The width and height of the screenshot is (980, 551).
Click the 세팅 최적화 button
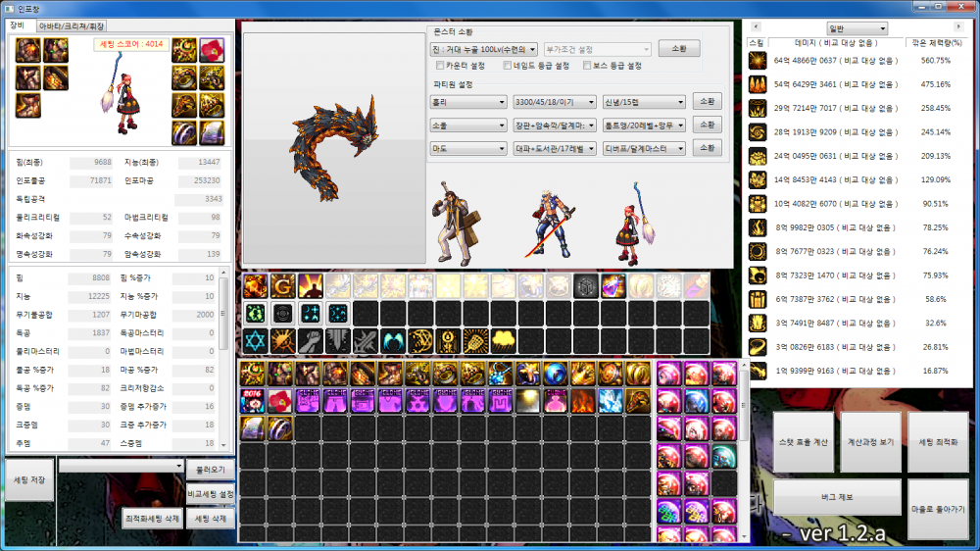click(x=938, y=442)
